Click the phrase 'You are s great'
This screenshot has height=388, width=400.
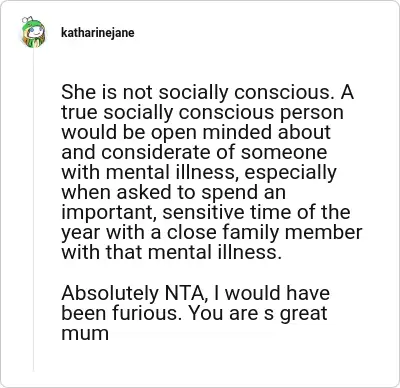click(258, 313)
